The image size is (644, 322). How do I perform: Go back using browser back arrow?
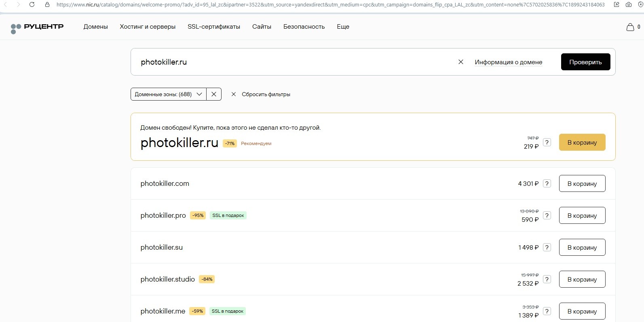(5, 4)
